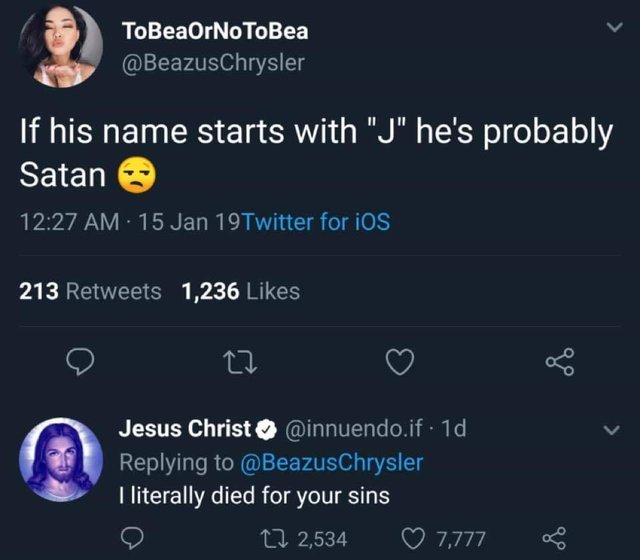Viewport: 640px width, 560px height.
Task: Open ToBeaOrNoToBea's profile picture
Action: (59, 47)
